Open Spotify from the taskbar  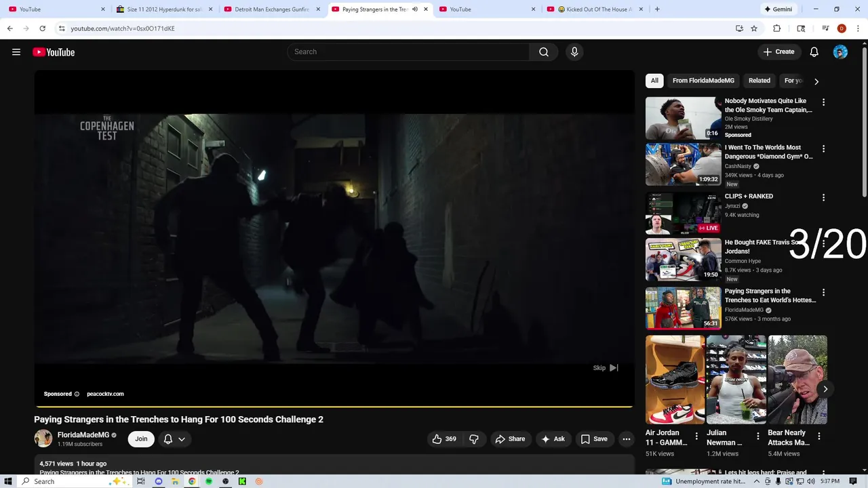[209, 481]
